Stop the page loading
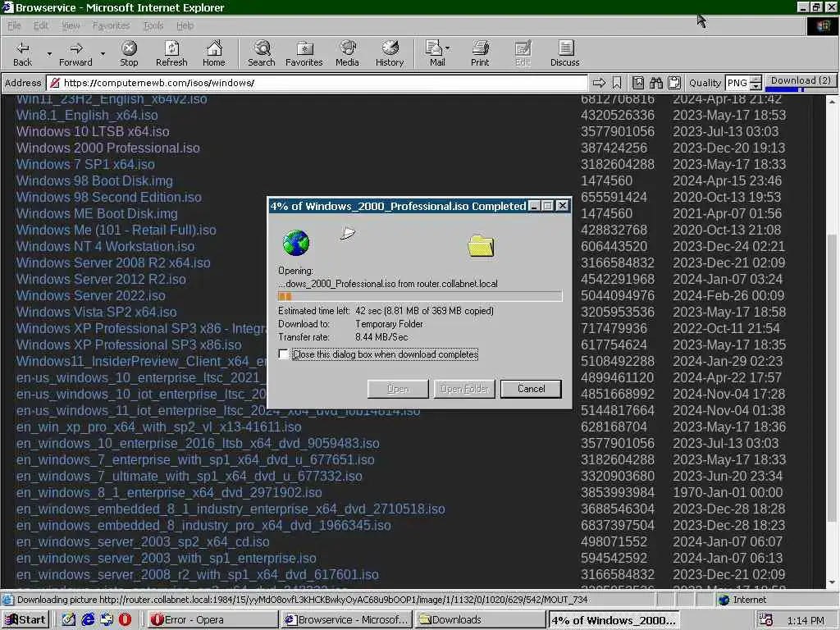This screenshot has width=840, height=630. 129,53
